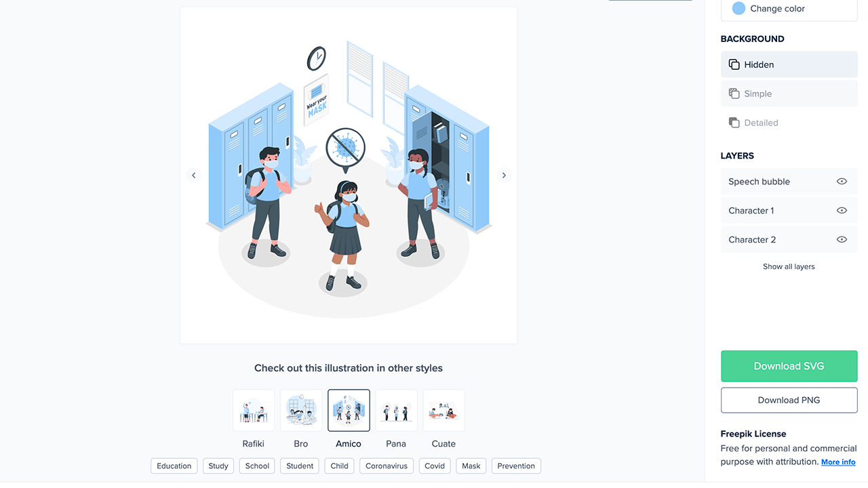Click the Change color swatch
This screenshot has width=868, height=488.
(x=738, y=9)
